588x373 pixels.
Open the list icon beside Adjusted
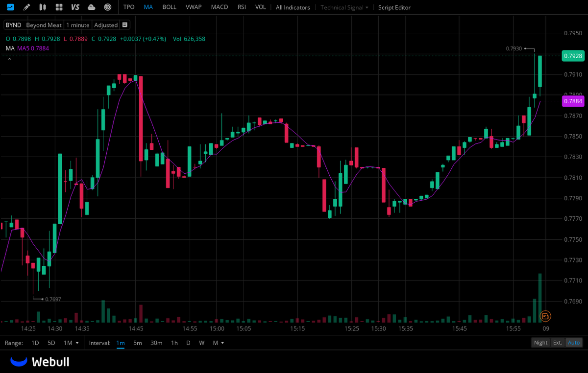(x=125, y=25)
